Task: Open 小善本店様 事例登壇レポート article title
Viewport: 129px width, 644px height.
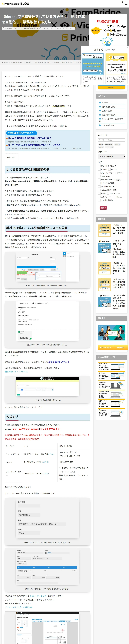Action: (x=119, y=283)
